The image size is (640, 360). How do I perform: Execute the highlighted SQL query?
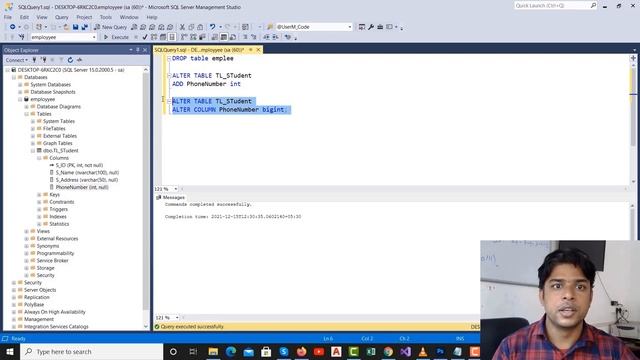pos(116,37)
